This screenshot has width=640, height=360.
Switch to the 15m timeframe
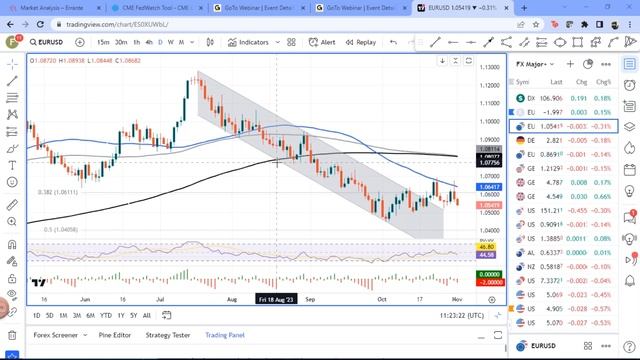[103, 42]
